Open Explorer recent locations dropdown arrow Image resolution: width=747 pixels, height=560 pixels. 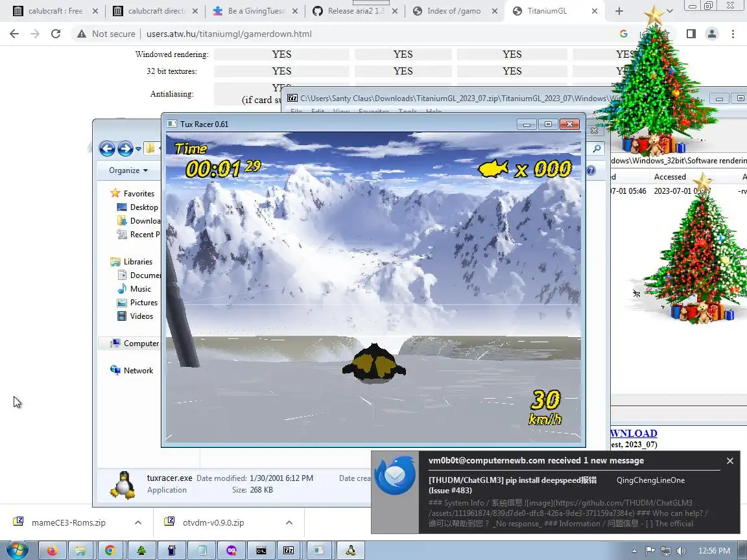(138, 149)
